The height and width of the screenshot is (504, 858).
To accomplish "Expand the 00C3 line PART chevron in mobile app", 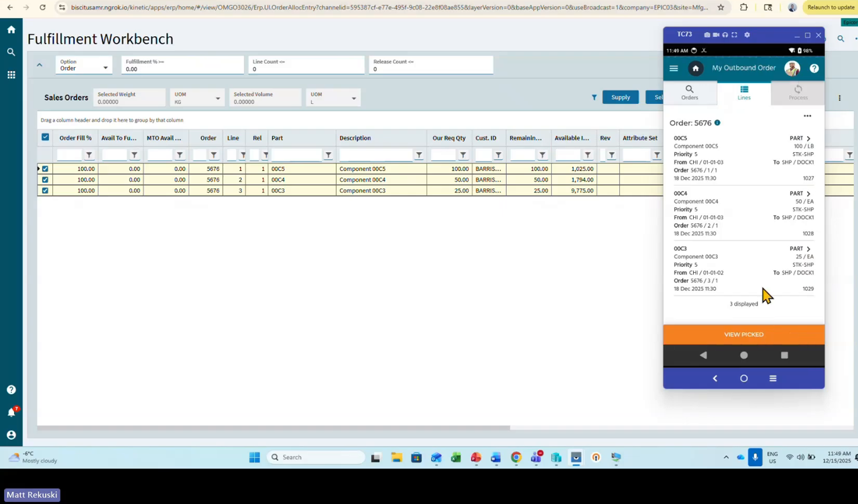I will tap(808, 249).
